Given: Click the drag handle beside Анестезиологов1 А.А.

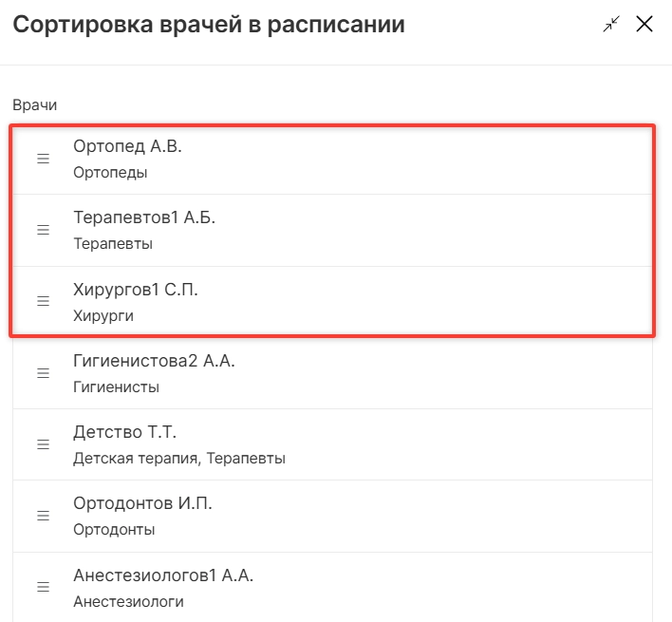Looking at the screenshot, I should coord(43,587).
